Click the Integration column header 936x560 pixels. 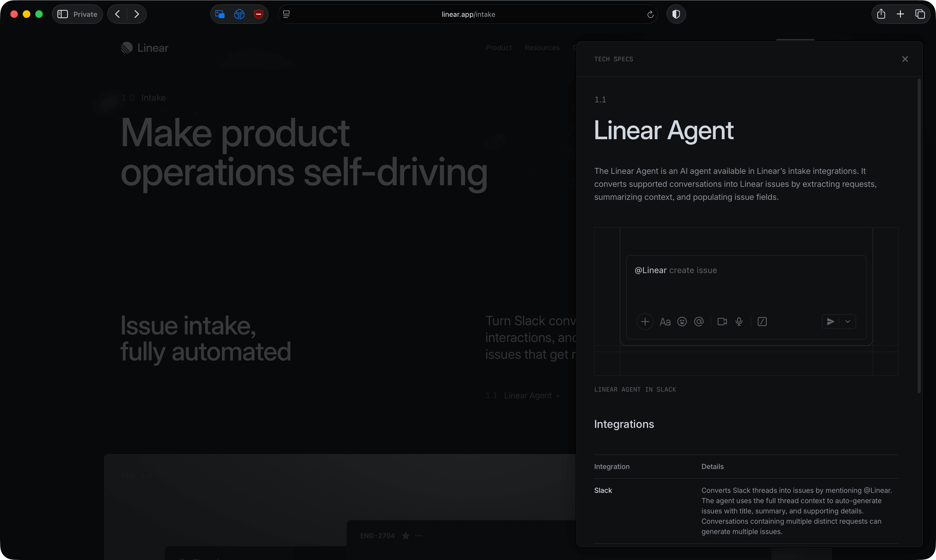click(612, 466)
